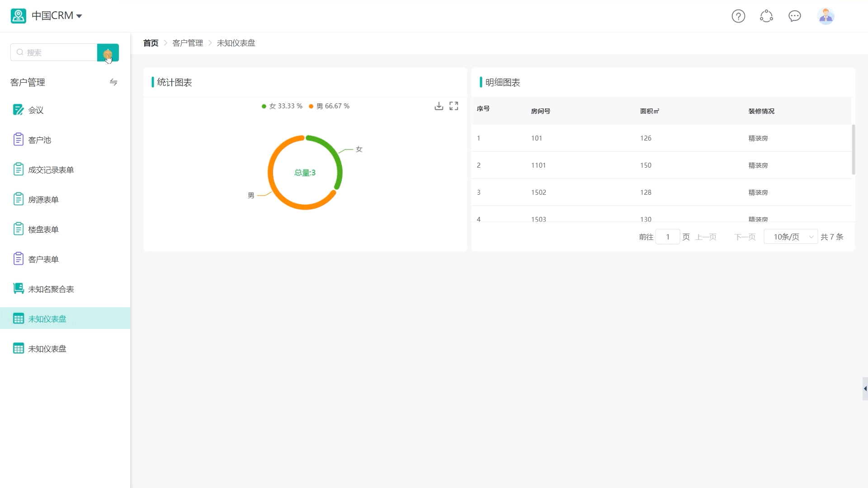Screen dimensions: 868x488
Task: Click the sidebar search input field
Action: tap(54, 52)
